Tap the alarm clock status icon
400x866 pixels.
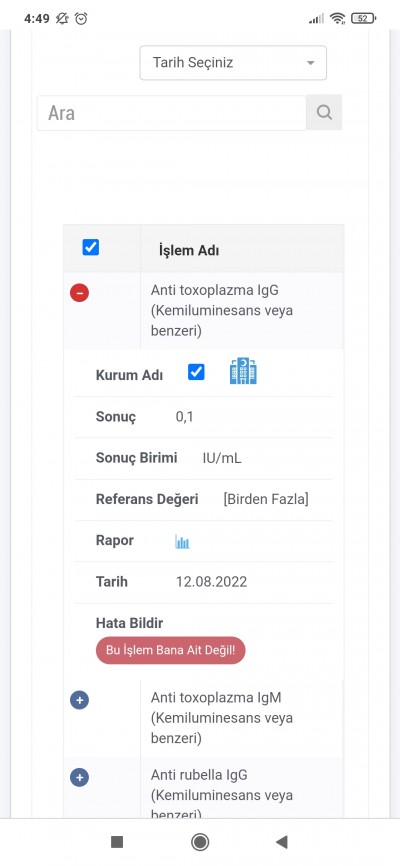coord(81,18)
